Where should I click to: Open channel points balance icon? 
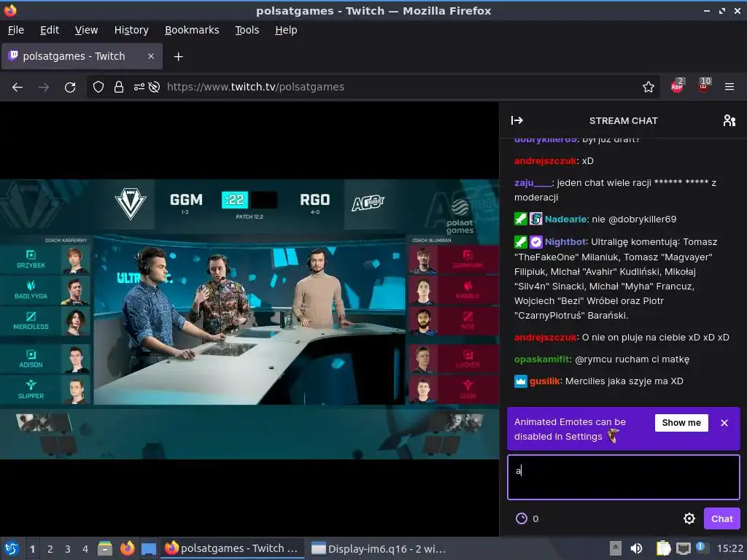[x=522, y=518]
